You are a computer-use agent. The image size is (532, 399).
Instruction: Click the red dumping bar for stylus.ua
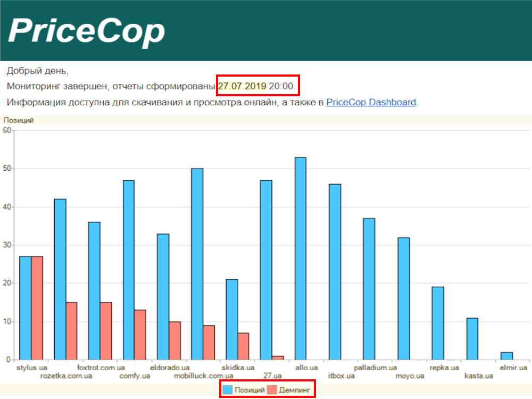pyautogui.click(x=37, y=307)
